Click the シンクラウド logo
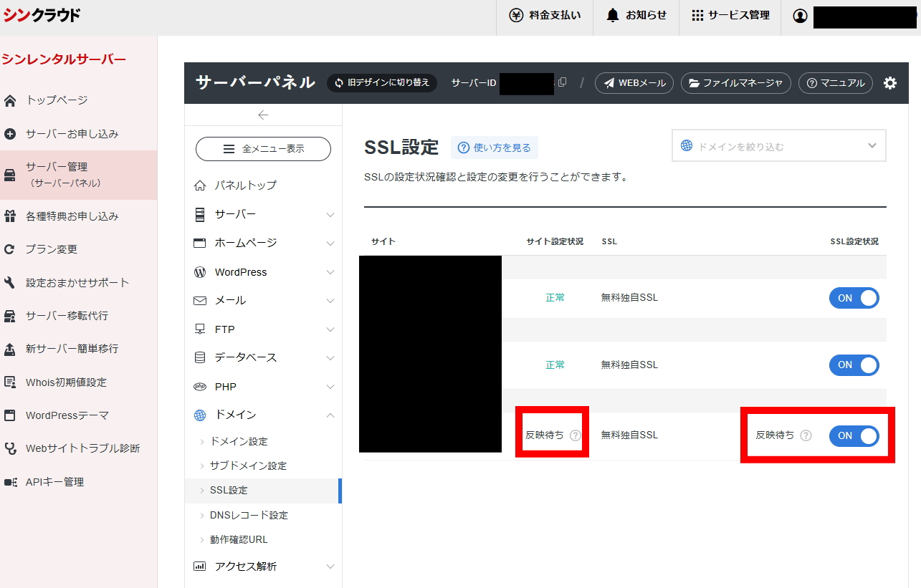This screenshot has height=588, width=921. point(42,15)
